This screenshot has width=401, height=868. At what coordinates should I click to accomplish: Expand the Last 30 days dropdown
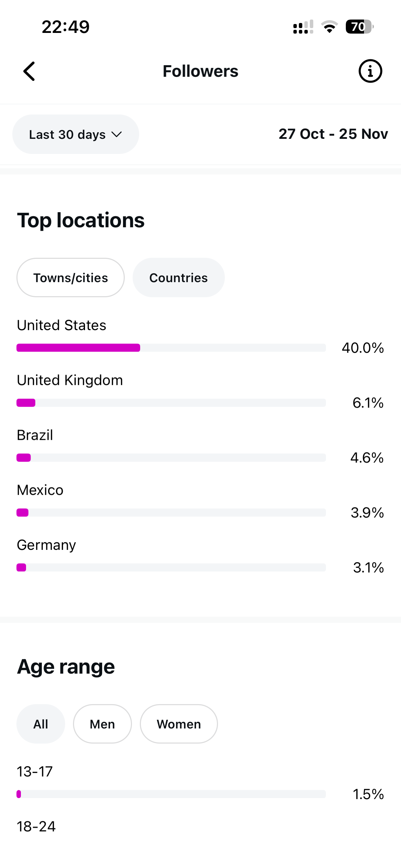[75, 134]
